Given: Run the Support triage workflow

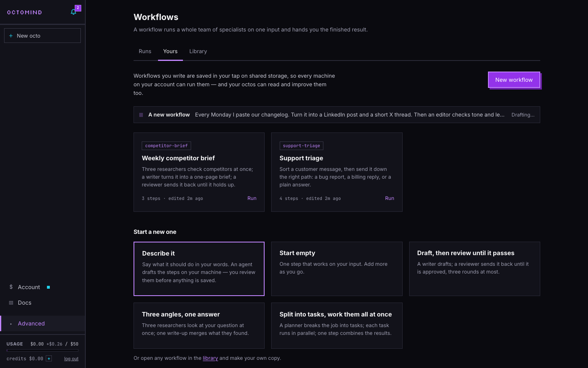Looking at the screenshot, I should point(390,198).
